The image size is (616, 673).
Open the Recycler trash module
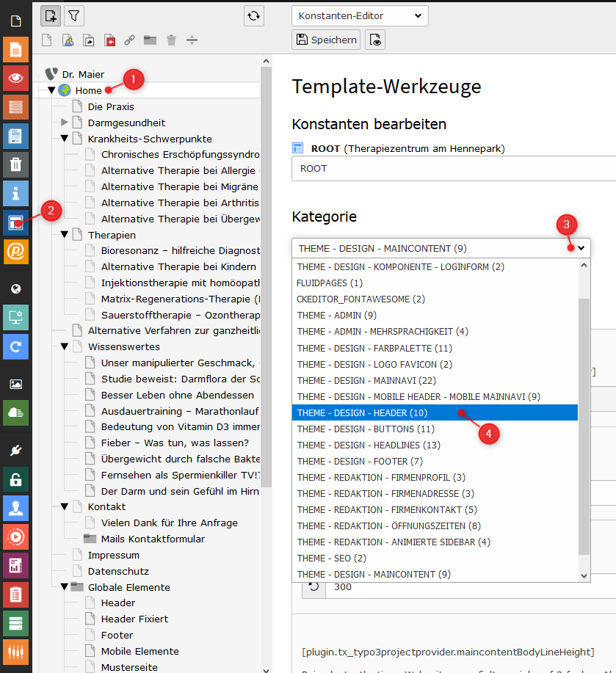15,164
